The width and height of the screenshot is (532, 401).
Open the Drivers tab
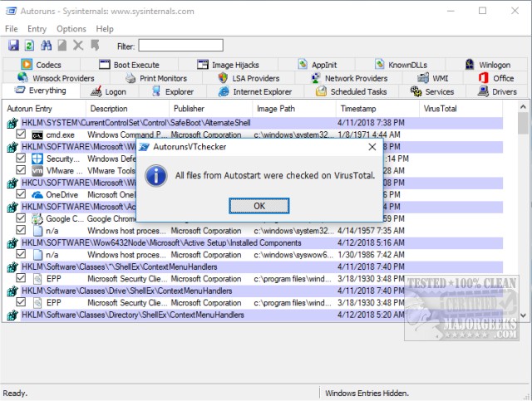[x=497, y=92]
